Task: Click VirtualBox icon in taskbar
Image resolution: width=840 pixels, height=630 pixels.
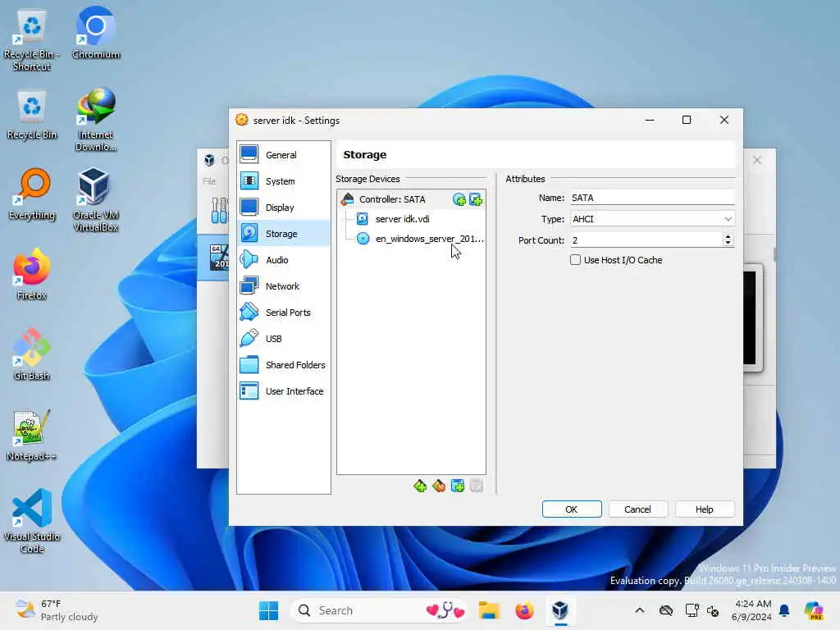Action: pos(559,610)
